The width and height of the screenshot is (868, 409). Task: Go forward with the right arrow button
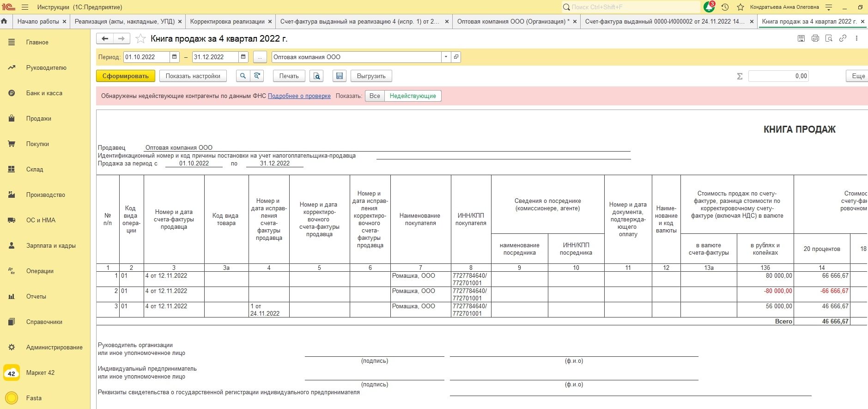tap(121, 38)
